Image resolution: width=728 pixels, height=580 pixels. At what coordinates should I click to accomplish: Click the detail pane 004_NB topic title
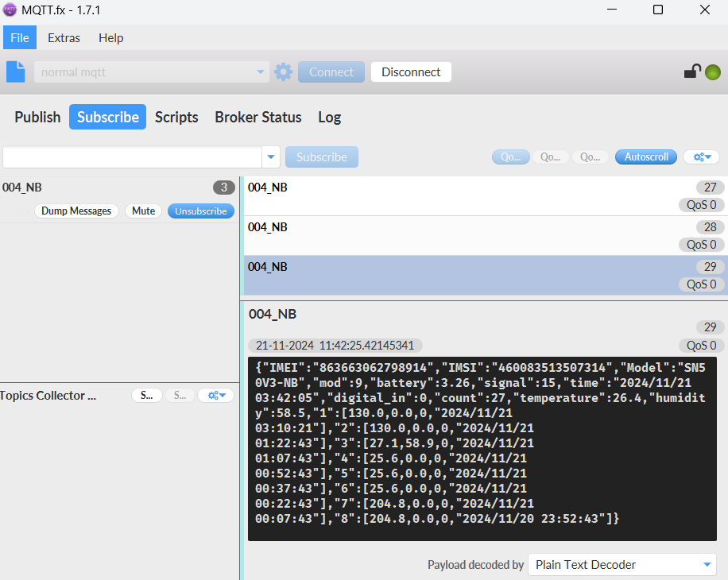click(x=273, y=314)
